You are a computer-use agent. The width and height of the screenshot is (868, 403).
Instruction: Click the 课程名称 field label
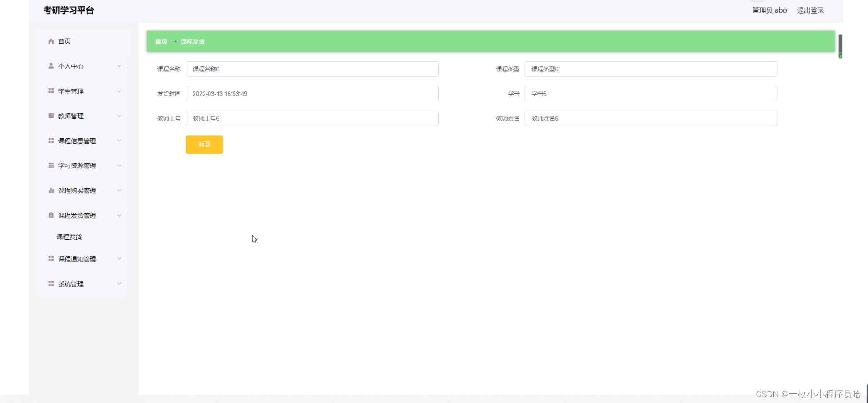(169, 69)
